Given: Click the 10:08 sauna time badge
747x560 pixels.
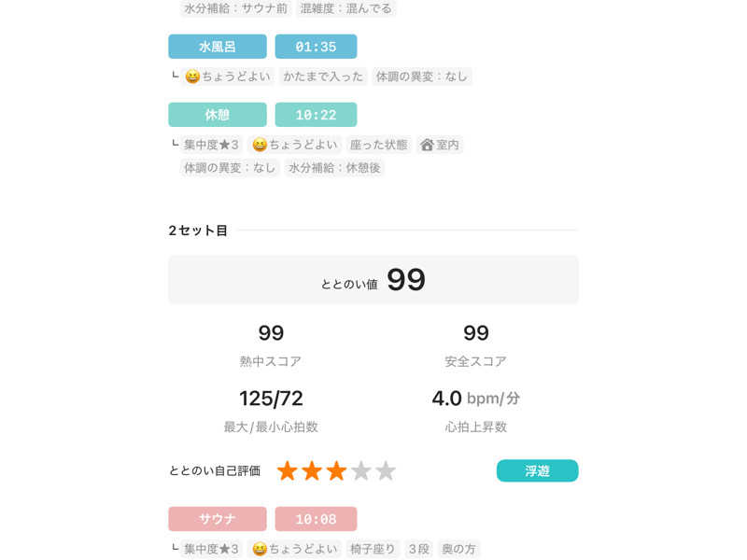Looking at the screenshot, I should 316,519.
